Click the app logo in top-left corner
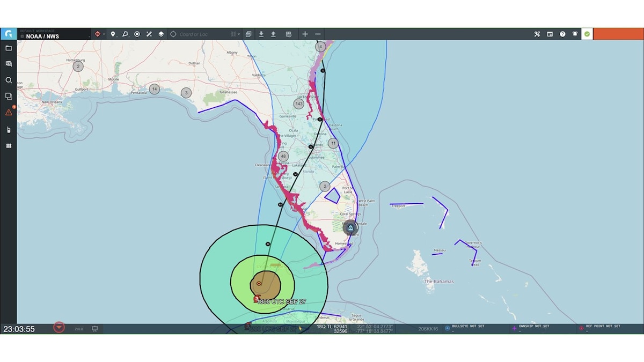Viewport: 644px width, 362px height. click(x=8, y=34)
